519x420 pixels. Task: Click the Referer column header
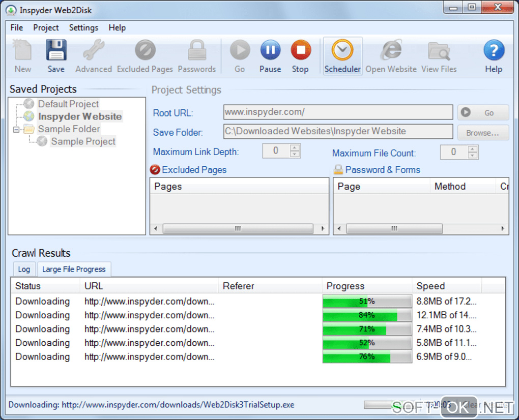point(270,286)
